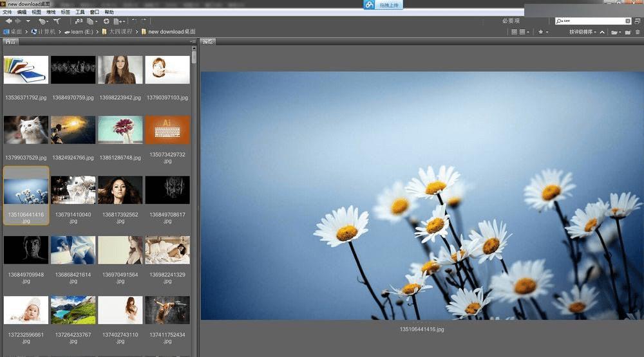Select the orange Ai keyboard thumbnail
Screen dimensions: 644x357
(167, 130)
